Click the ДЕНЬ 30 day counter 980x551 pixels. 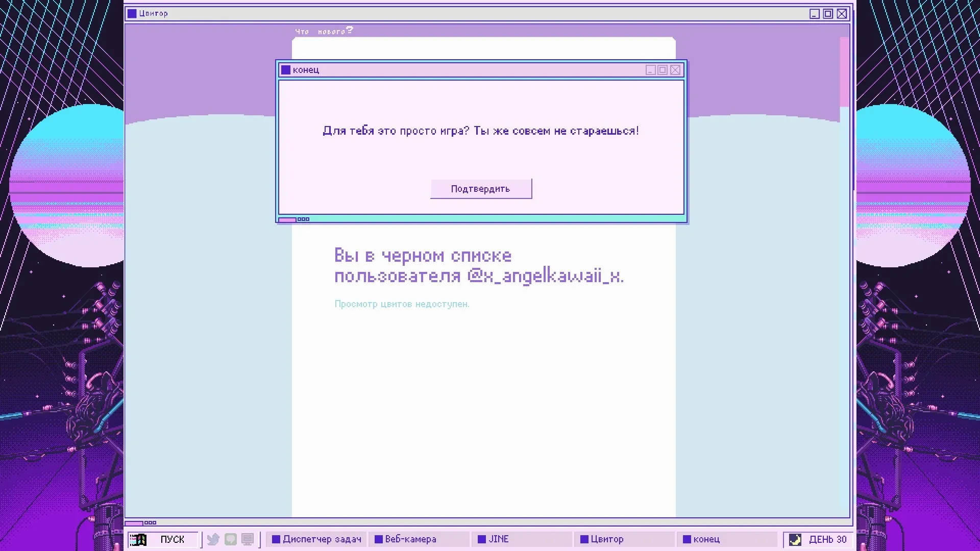(827, 539)
